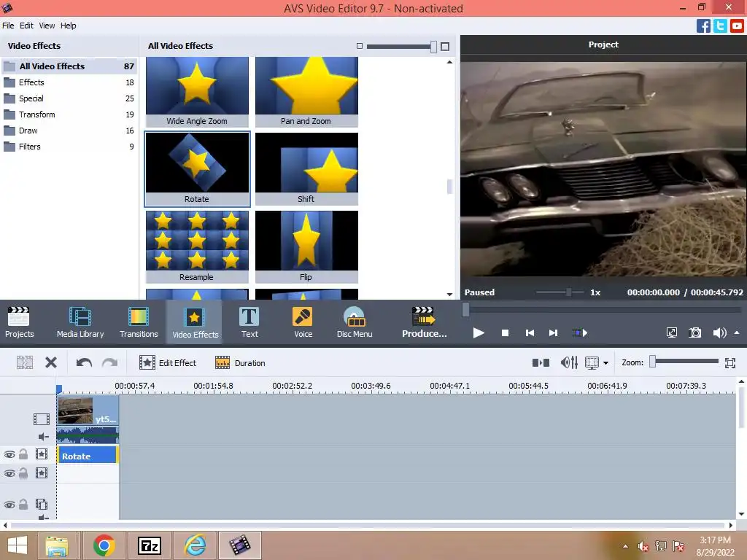This screenshot has width=747, height=560.
Task: Choose the Flip effect thumbnail
Action: [x=306, y=246]
